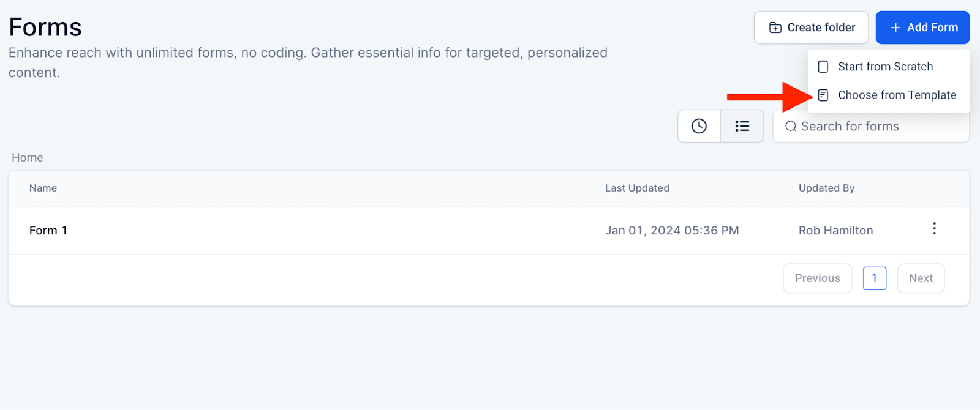Click the Next pagination button

(x=921, y=278)
